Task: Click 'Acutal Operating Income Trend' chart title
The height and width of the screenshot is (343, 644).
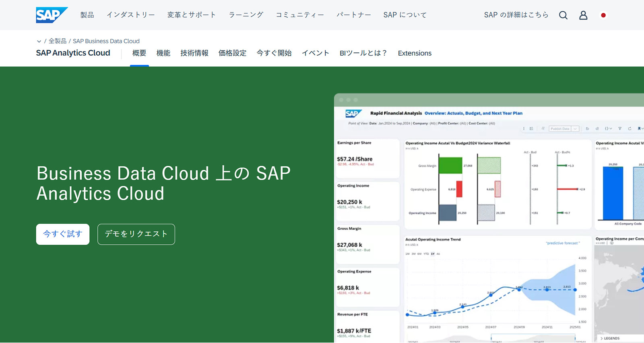Action: point(433,239)
